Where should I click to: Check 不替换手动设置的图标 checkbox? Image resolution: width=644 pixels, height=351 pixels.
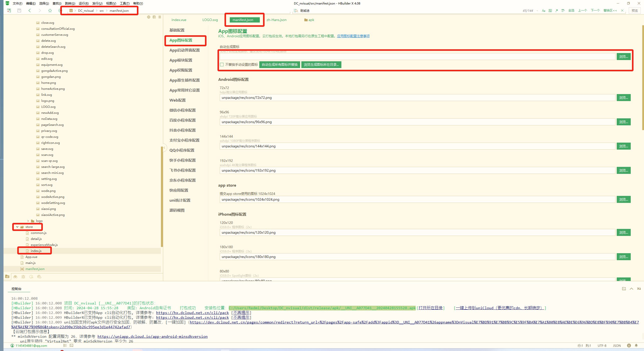tap(222, 65)
